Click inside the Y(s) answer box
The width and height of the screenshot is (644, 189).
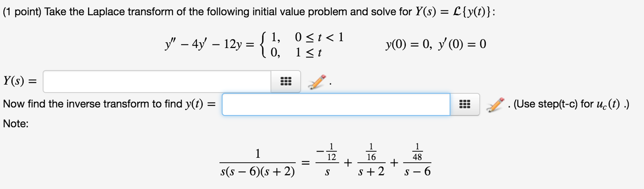click(157, 81)
